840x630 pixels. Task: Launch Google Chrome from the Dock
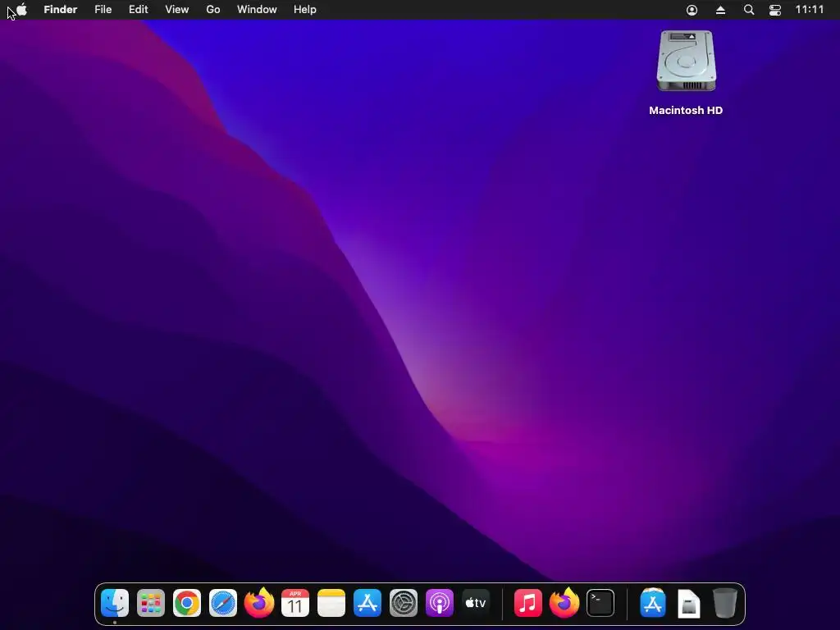(x=187, y=603)
